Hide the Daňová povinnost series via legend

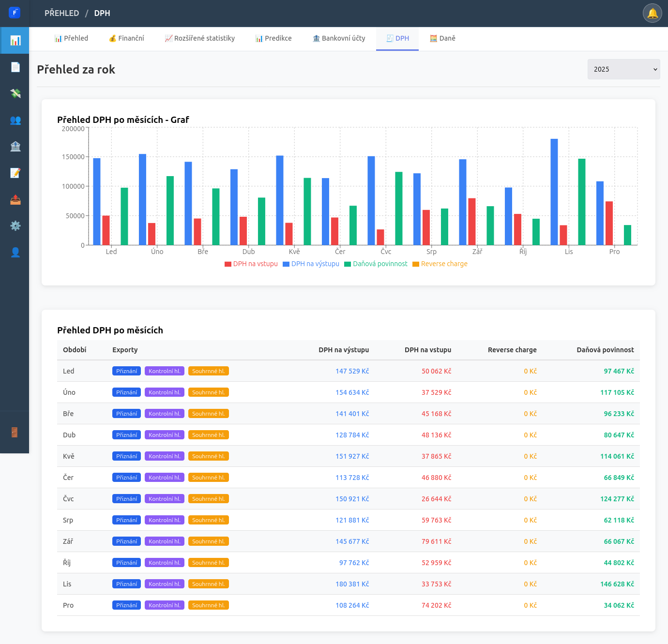pos(376,264)
